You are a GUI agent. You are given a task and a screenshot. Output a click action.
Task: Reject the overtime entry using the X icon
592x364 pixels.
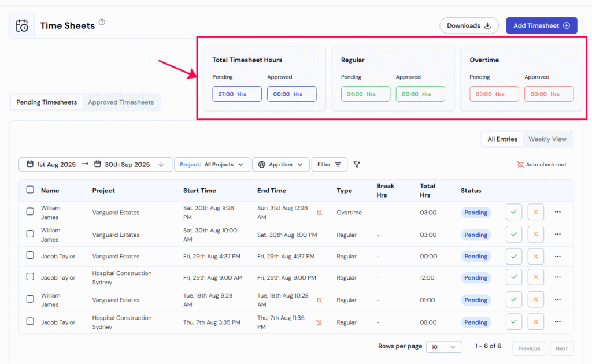[535, 212]
